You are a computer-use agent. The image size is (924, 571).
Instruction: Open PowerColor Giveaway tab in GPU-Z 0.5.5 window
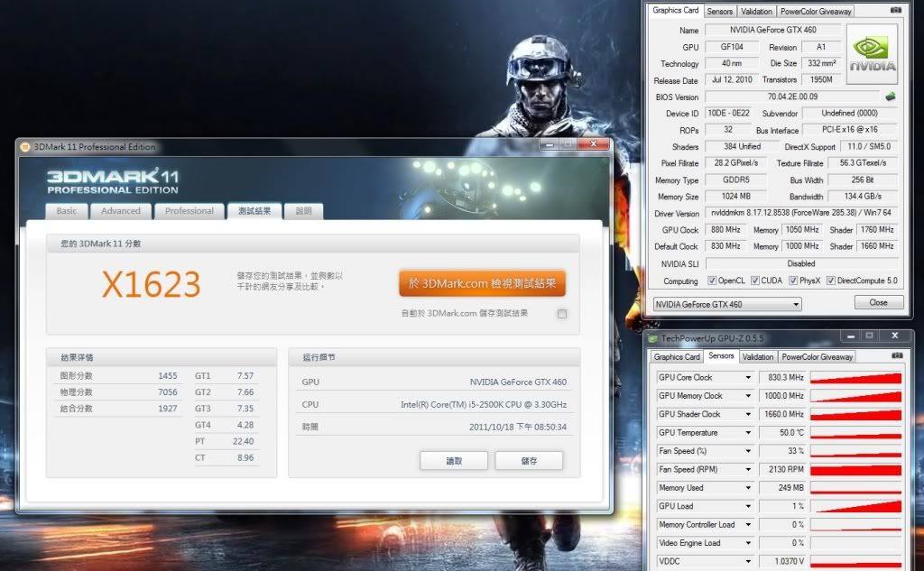click(817, 356)
